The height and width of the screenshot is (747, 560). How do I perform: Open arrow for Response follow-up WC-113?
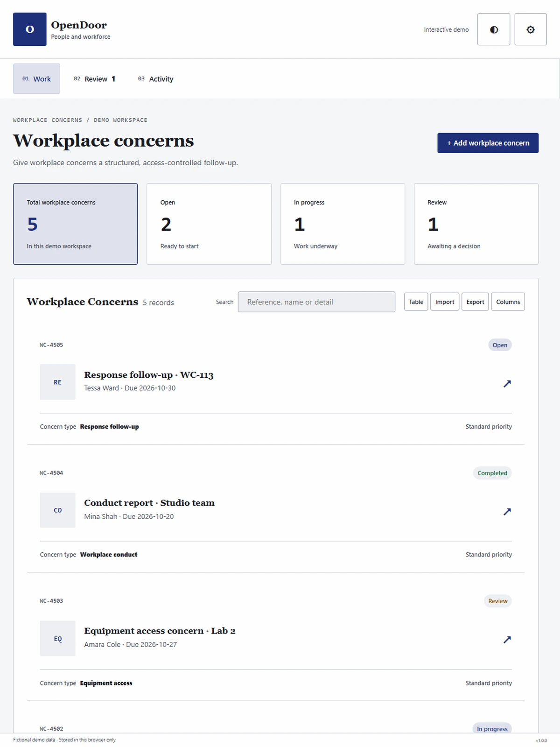[x=507, y=383]
